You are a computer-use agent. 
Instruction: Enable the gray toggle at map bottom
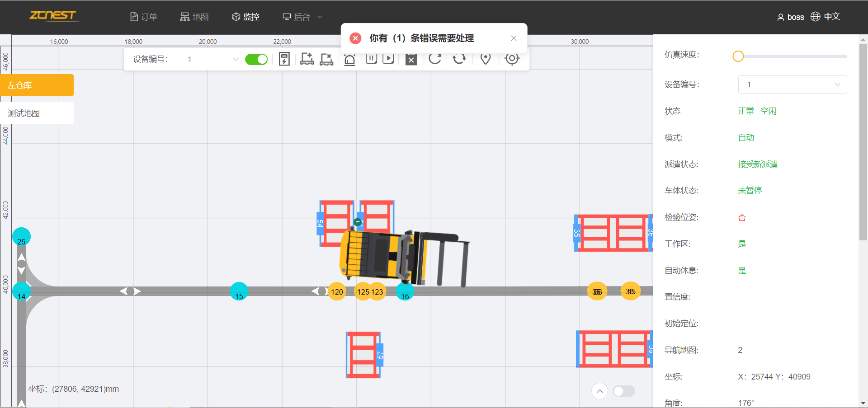(x=624, y=391)
